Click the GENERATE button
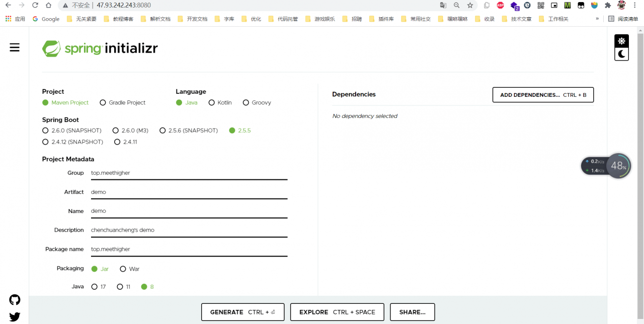644x324 pixels. [x=243, y=312]
